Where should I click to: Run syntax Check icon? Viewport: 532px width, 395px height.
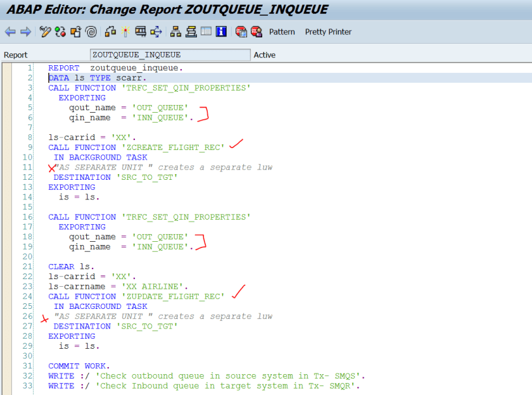(110, 32)
